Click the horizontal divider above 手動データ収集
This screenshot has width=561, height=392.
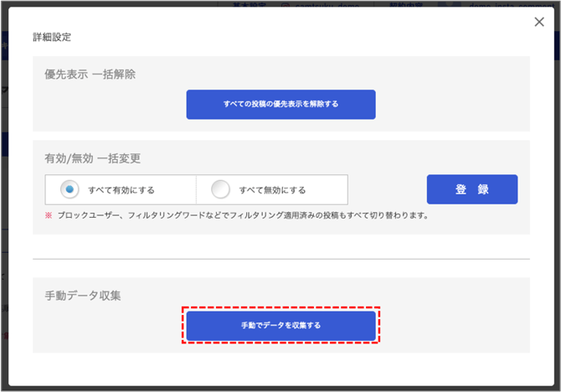pyautogui.click(x=280, y=259)
